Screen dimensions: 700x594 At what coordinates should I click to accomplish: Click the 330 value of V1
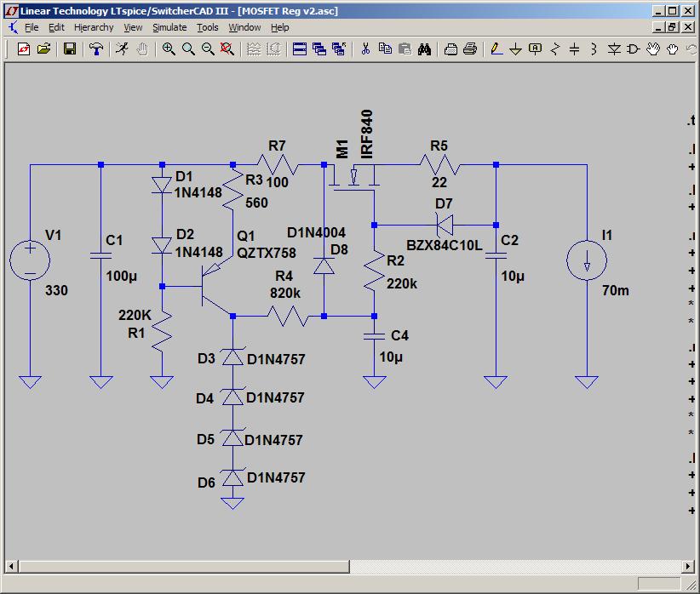pyautogui.click(x=57, y=290)
